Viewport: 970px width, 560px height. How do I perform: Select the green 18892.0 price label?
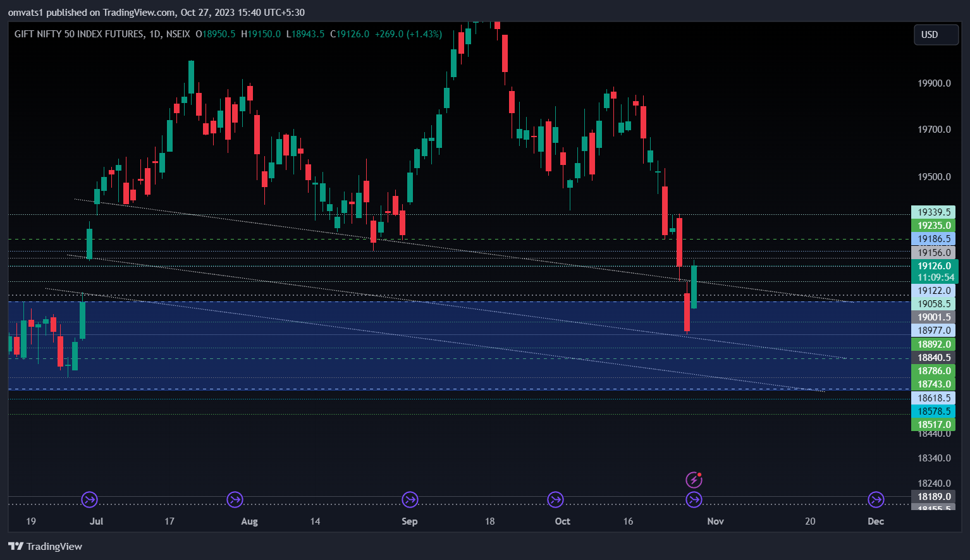933,344
